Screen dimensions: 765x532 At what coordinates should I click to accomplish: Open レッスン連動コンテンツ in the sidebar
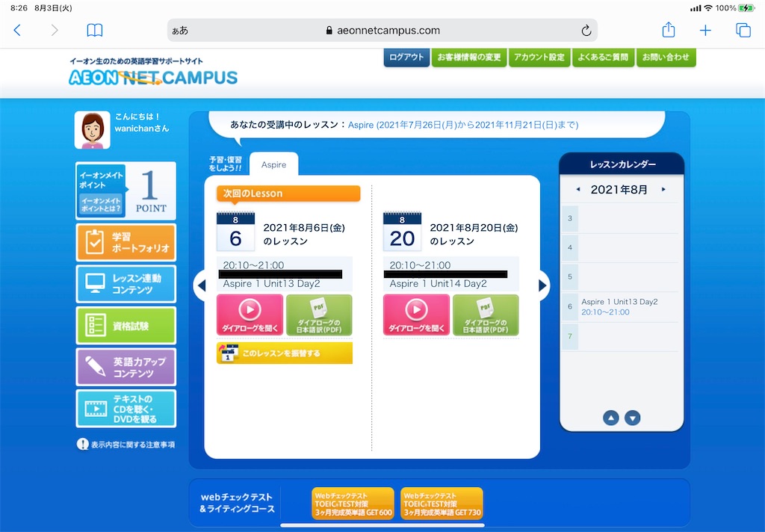tap(126, 284)
